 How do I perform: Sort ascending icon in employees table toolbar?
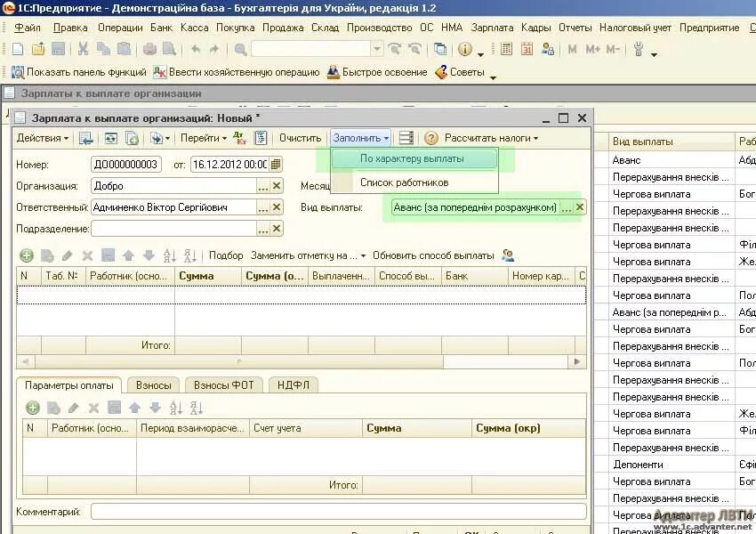click(169, 255)
